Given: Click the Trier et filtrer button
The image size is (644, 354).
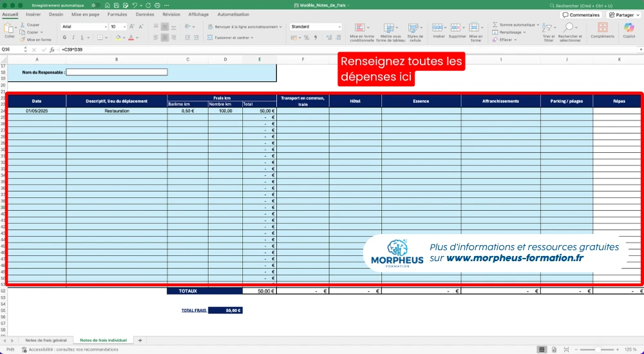Looking at the screenshot, I should 548,32.
